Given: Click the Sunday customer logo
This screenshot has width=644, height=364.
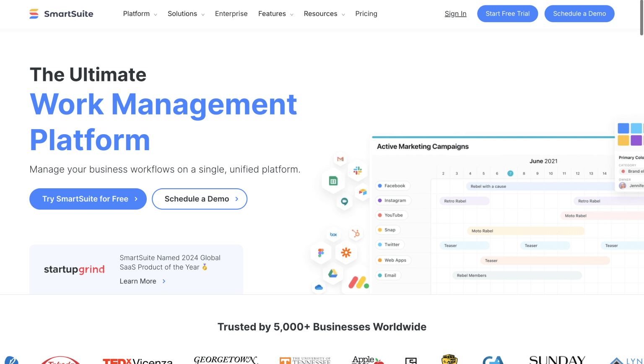Looking at the screenshot, I should [557, 360].
